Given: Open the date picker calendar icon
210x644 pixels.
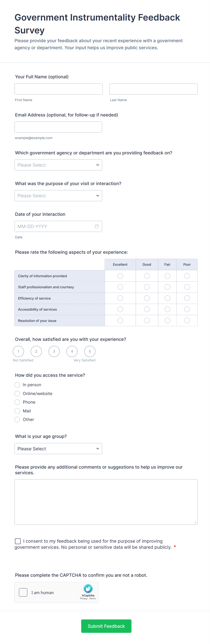Looking at the screenshot, I should click(x=97, y=226).
